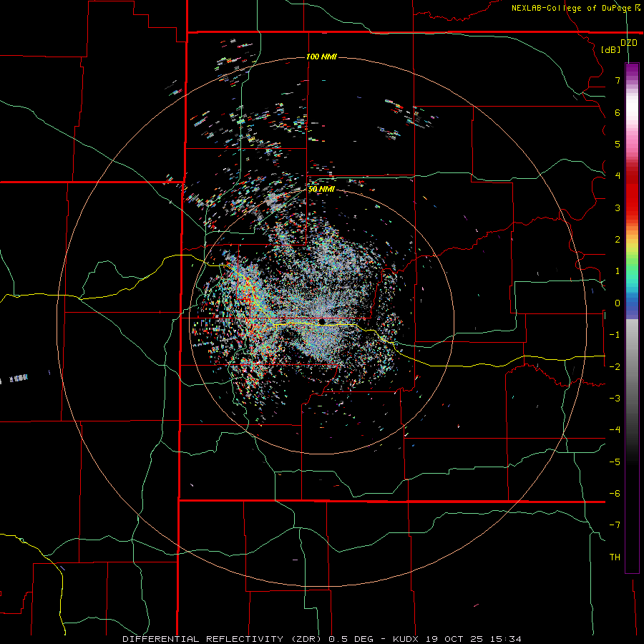Click the 50 NMI range ring label

pyautogui.click(x=321, y=189)
